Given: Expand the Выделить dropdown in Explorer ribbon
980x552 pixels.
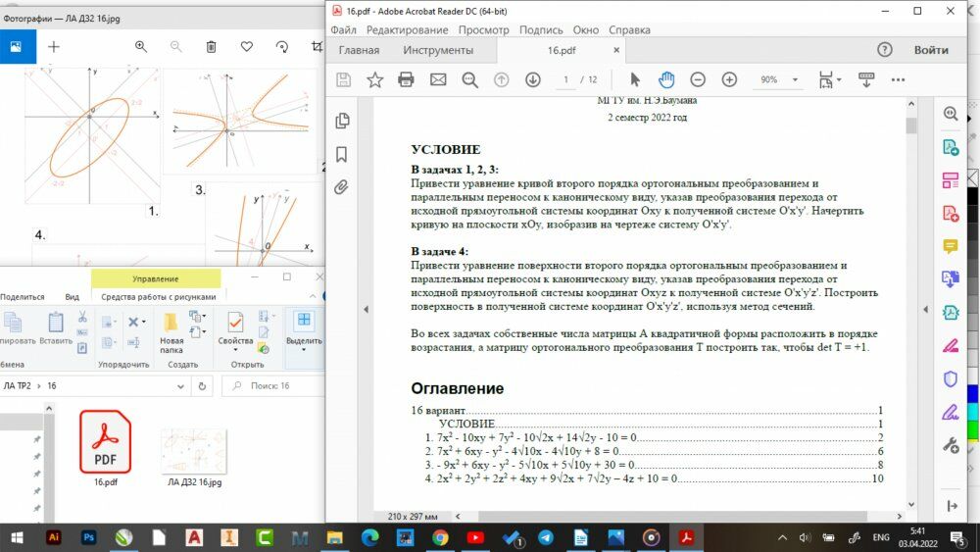Looking at the screenshot, I should pos(304,350).
